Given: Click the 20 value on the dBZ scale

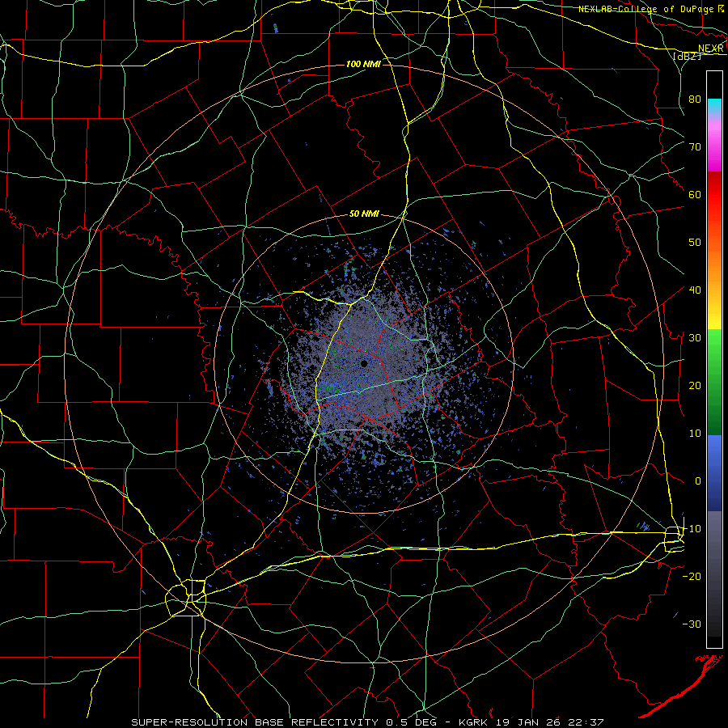Looking at the screenshot, I should [x=695, y=385].
